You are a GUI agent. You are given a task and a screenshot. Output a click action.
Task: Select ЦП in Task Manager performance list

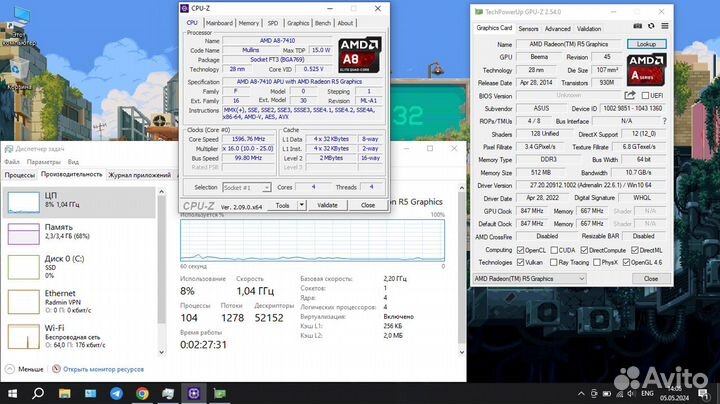(x=79, y=202)
